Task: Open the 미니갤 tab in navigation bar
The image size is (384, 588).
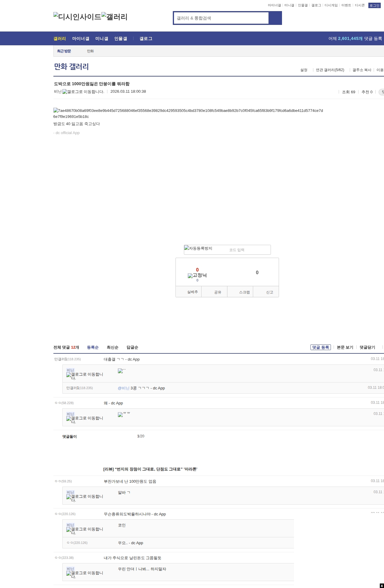Action: (x=102, y=39)
